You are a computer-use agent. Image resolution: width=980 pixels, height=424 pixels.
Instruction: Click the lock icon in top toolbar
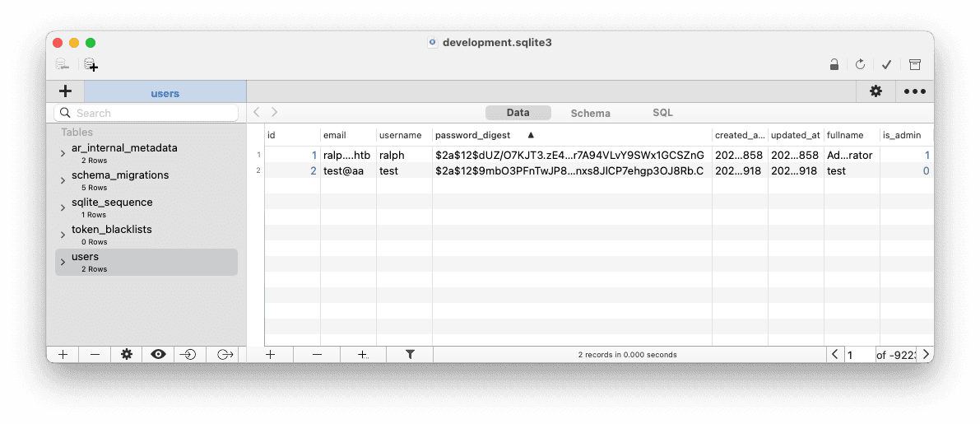point(834,64)
